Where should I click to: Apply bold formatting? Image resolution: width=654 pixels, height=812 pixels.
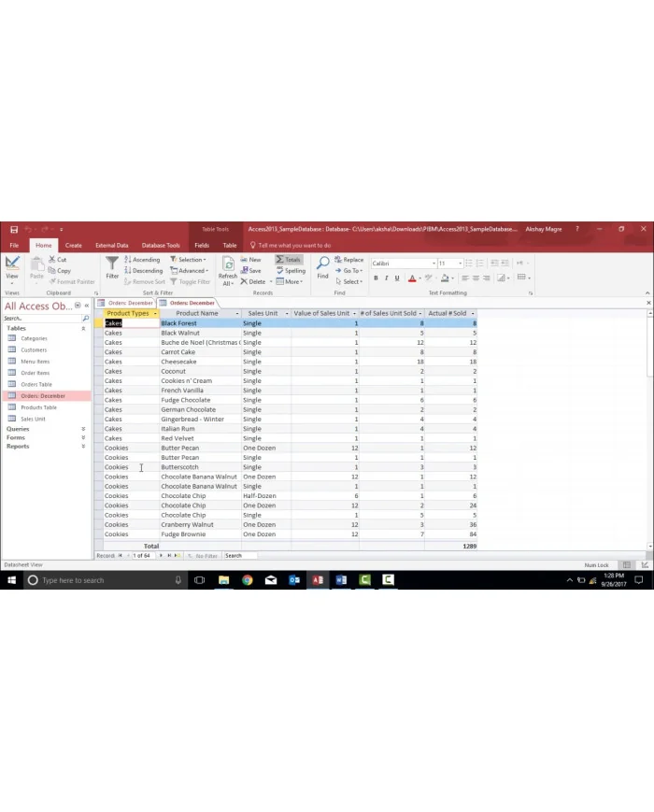coord(376,278)
